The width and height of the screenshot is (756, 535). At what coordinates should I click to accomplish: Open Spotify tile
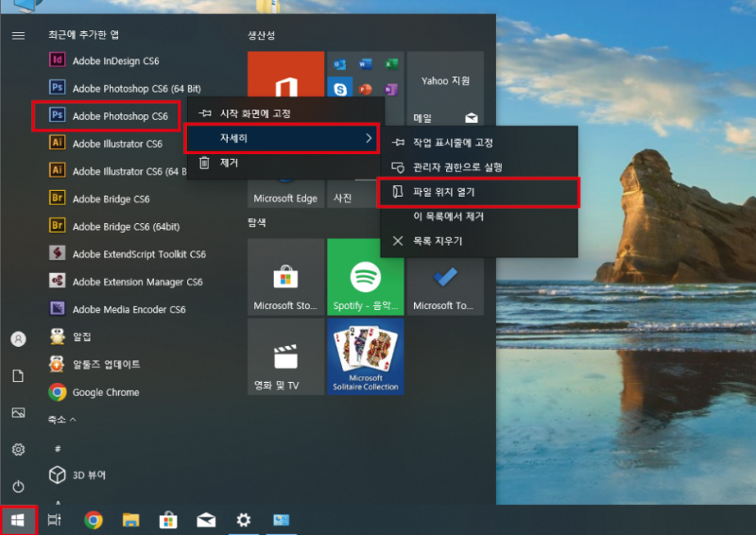(x=366, y=277)
